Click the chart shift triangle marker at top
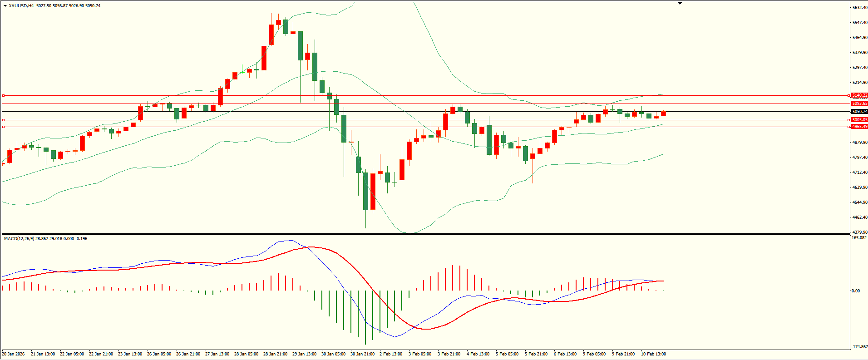Image resolution: width=868 pixels, height=360 pixels. coord(680,3)
